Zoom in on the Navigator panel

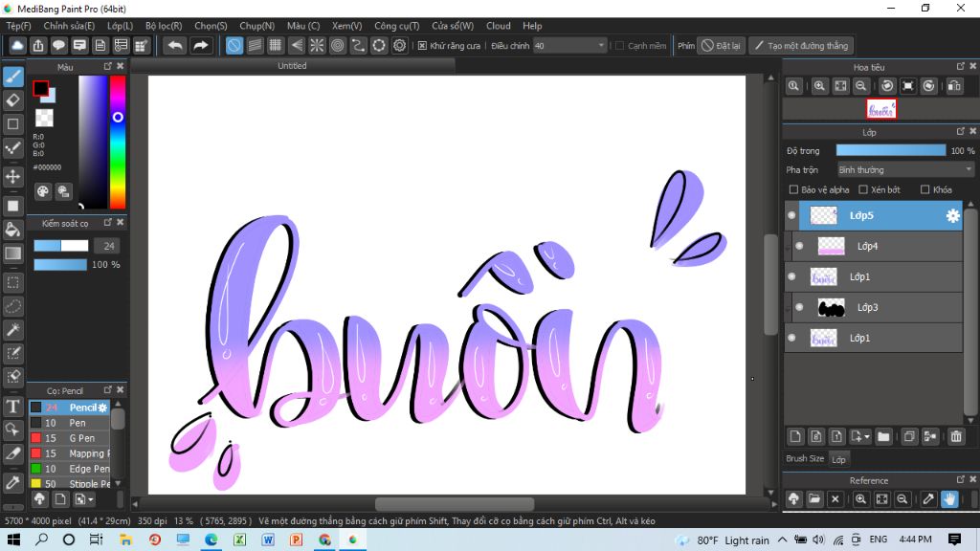819,86
